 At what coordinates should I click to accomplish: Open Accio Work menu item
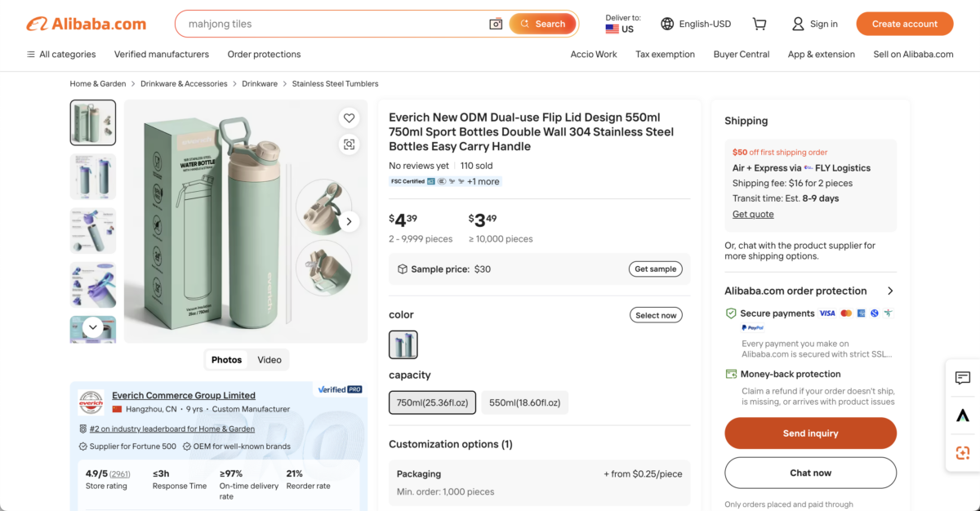594,54
